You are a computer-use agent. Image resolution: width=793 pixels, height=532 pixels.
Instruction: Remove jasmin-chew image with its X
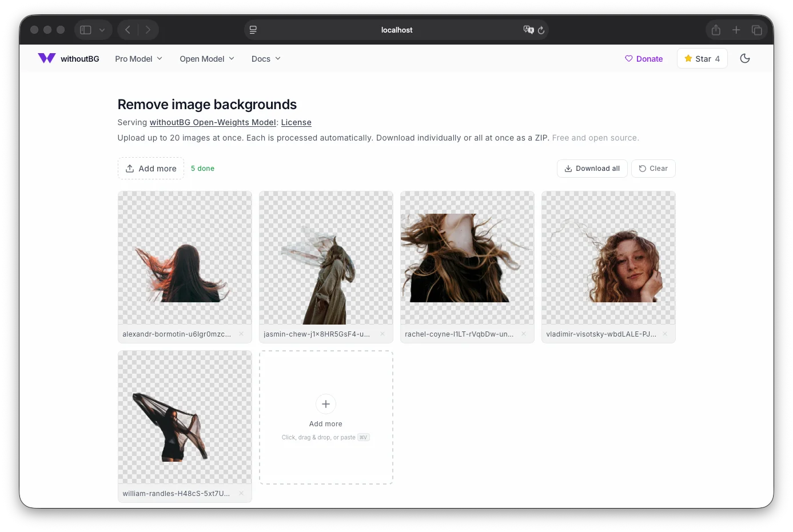coord(382,334)
